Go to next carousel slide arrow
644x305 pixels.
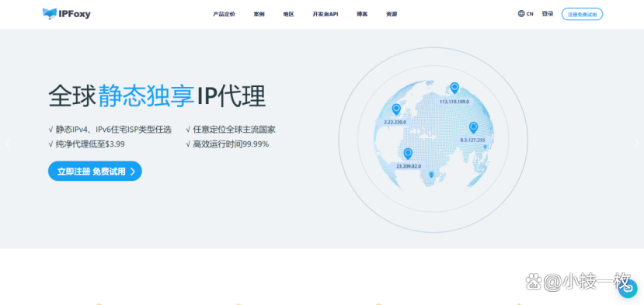click(x=636, y=143)
